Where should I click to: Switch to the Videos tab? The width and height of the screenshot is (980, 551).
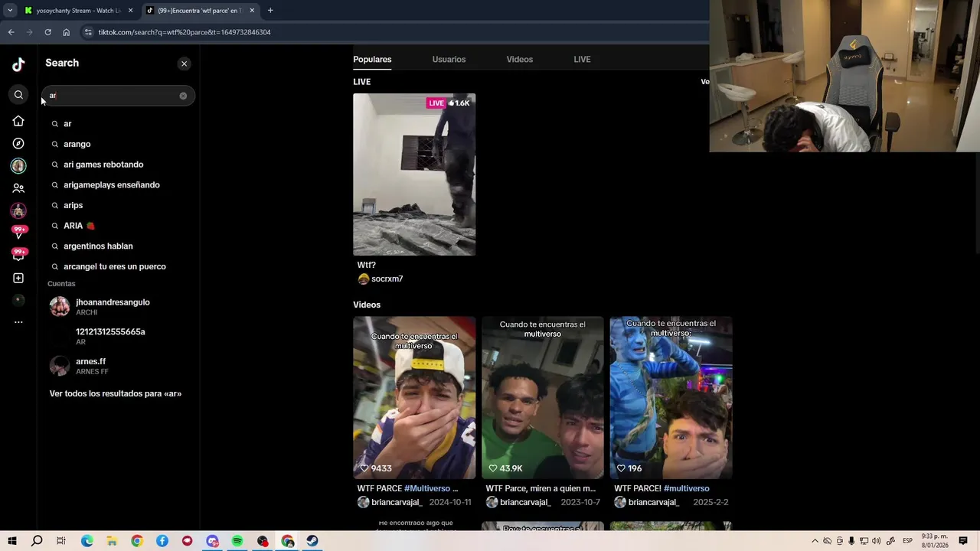click(x=519, y=59)
